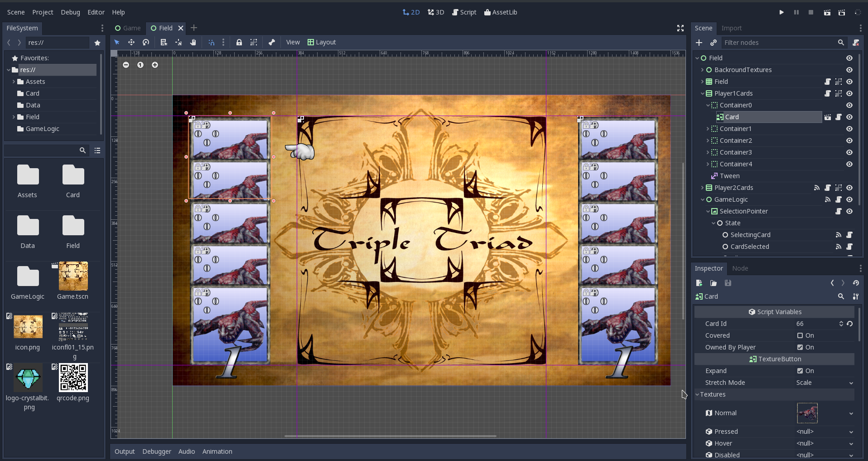Enable the Pan Mode hand tool
The width and height of the screenshot is (868, 461).
pyautogui.click(x=193, y=42)
